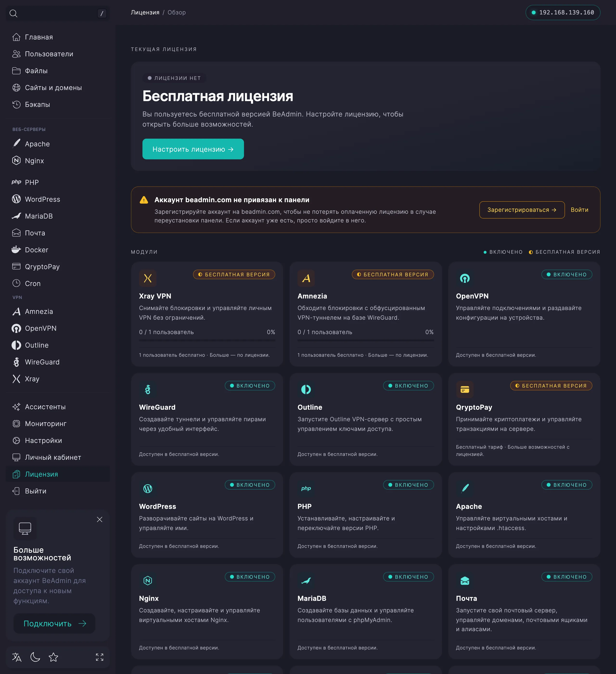616x674 pixels.
Task: Click the Xray VPN user usage progress bar
Action: coord(207,340)
